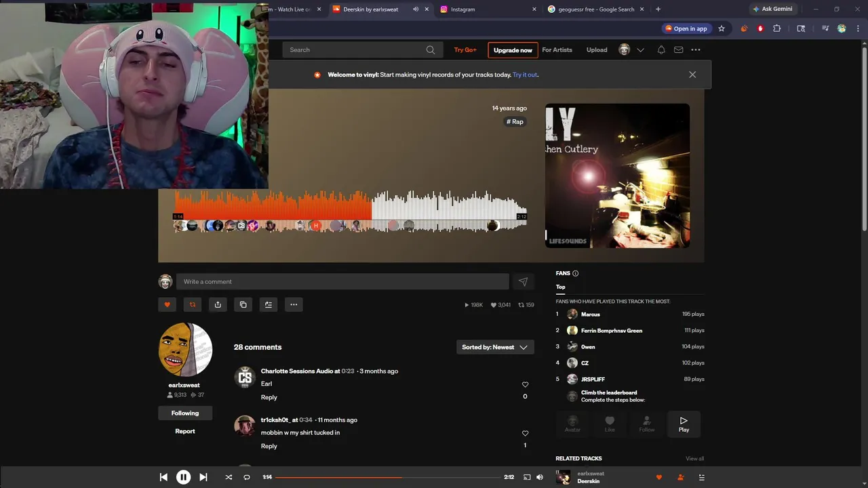This screenshot has height=488, width=868.
Task: Close the vinyl welcome banner
Action: point(692,75)
